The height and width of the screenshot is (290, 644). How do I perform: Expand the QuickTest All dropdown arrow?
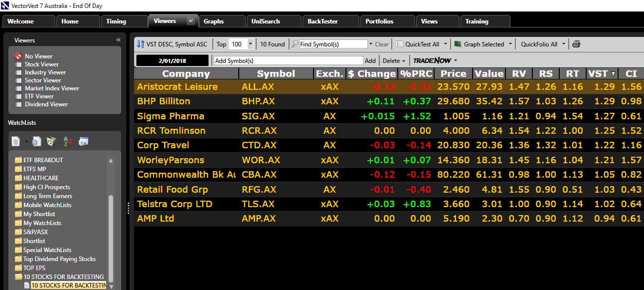click(446, 44)
